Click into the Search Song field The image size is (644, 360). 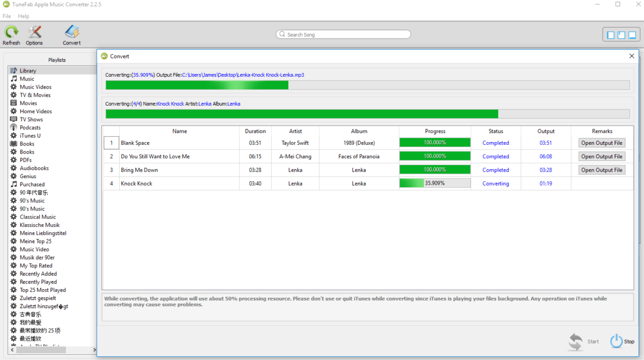343,34
